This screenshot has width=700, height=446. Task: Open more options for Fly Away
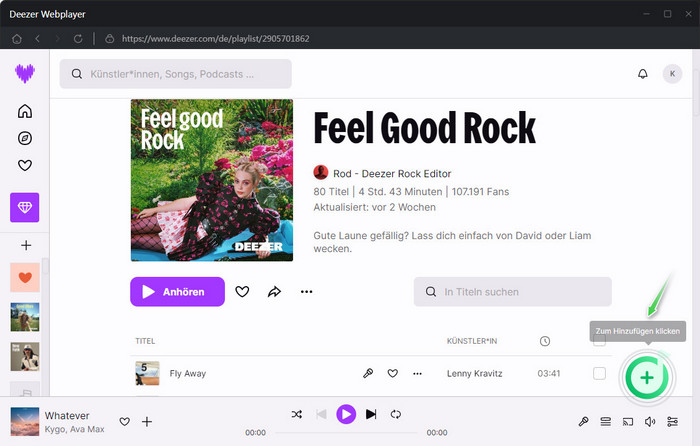point(417,374)
